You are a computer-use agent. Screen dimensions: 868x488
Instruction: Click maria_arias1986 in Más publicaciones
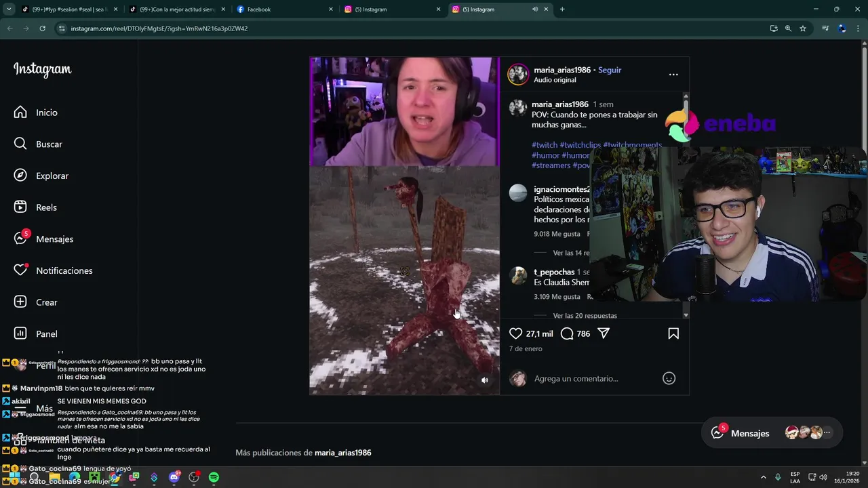coord(342,453)
